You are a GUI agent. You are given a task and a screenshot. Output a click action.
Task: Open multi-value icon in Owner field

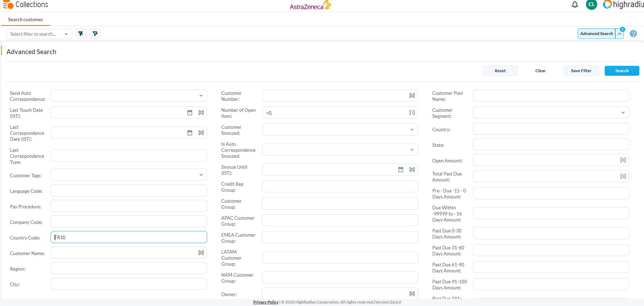tap(412, 294)
